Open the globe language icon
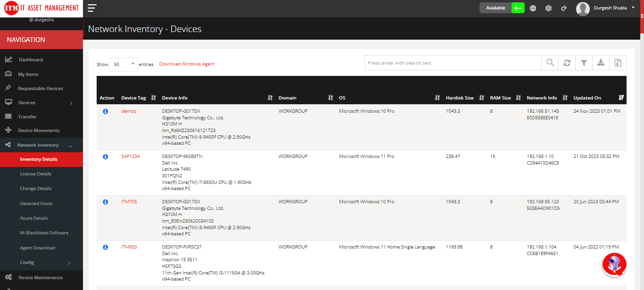The width and height of the screenshot is (644, 290). click(533, 8)
